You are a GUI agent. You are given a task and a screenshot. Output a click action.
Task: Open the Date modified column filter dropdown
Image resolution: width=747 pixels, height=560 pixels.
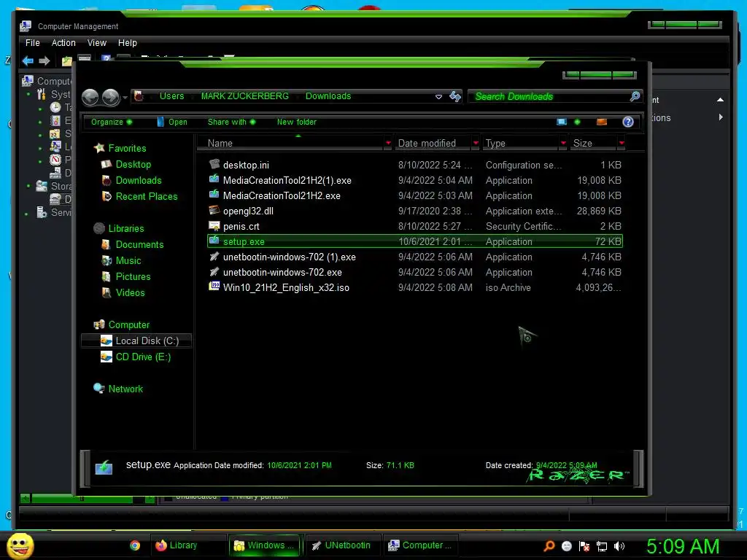(476, 143)
